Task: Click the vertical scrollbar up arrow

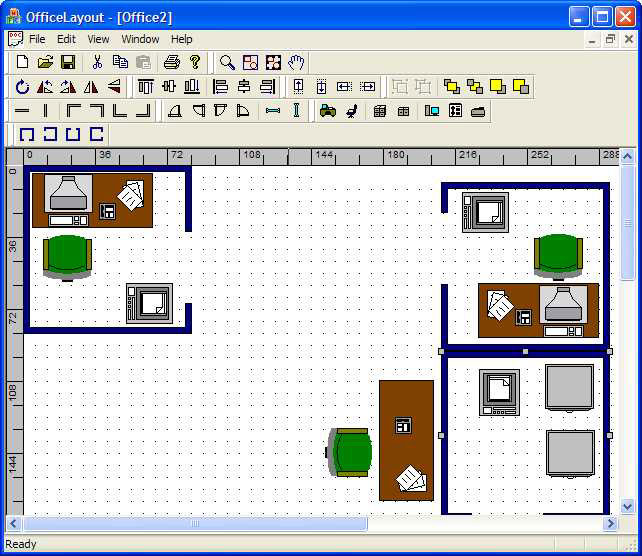Action: (x=627, y=156)
